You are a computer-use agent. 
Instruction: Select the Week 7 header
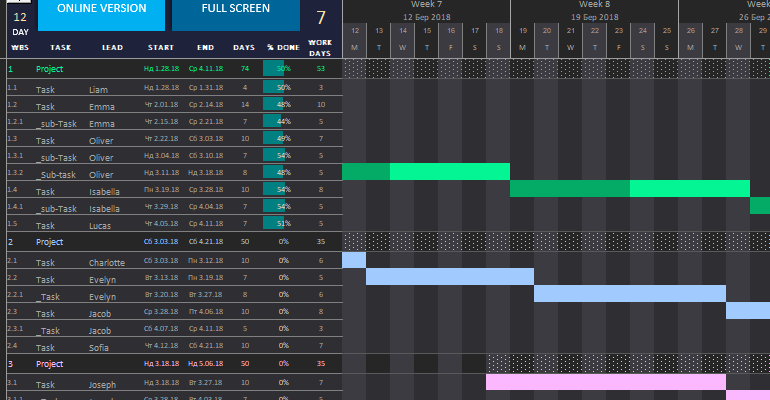point(426,5)
